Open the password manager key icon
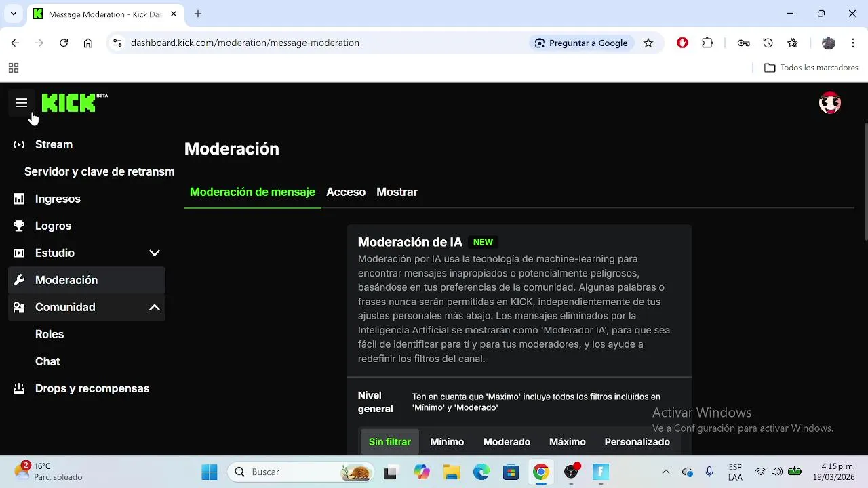This screenshot has width=868, height=488. click(743, 43)
